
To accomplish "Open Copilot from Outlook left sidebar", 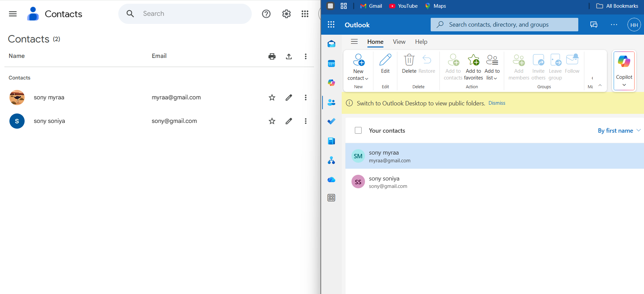I will pos(331,83).
